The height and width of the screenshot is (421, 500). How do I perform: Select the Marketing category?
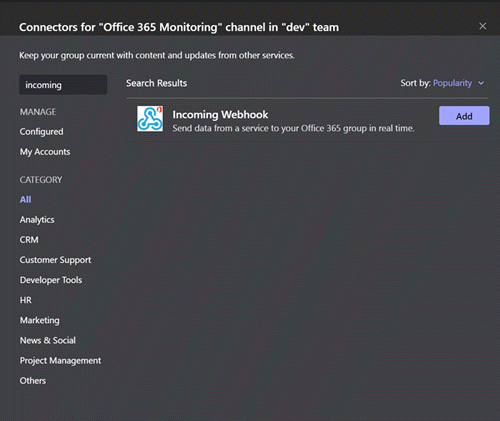(40, 320)
